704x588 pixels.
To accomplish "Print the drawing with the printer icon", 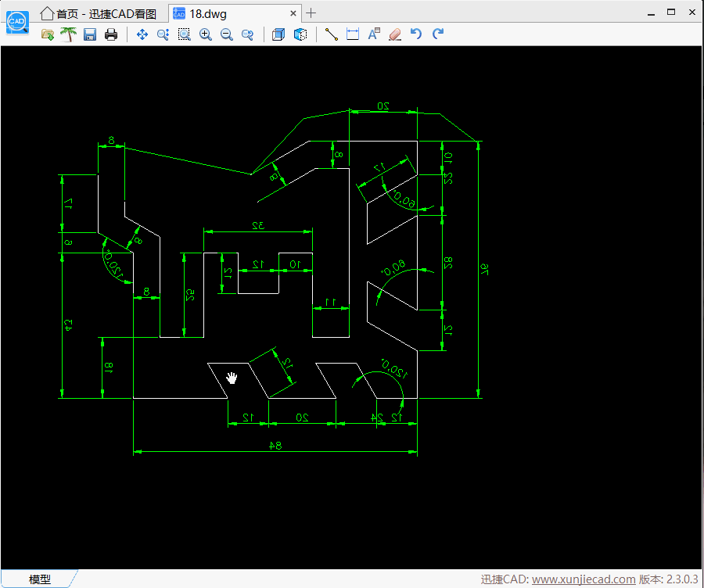I will (x=111, y=34).
